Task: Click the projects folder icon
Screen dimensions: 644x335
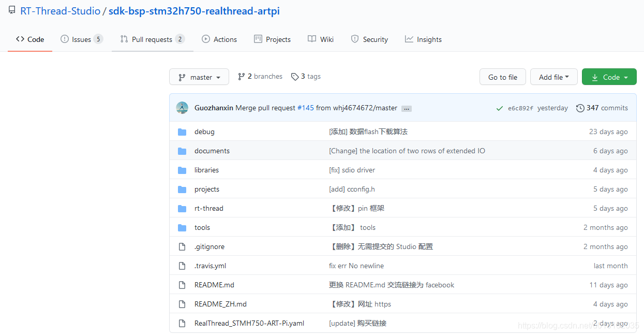Action: point(182,190)
